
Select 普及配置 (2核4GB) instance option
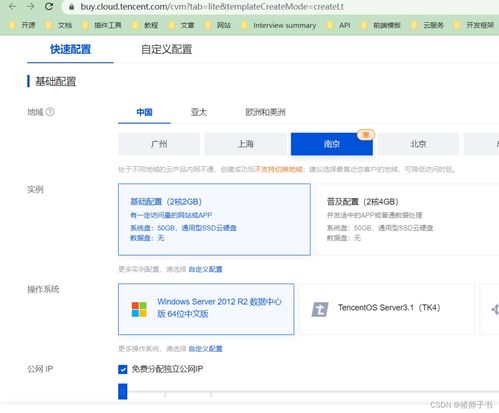point(407,219)
